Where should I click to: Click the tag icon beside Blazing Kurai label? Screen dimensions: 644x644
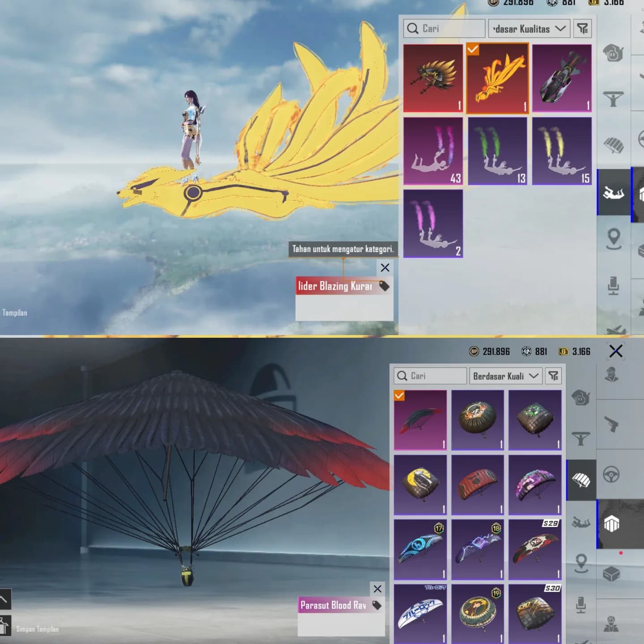coord(384,286)
